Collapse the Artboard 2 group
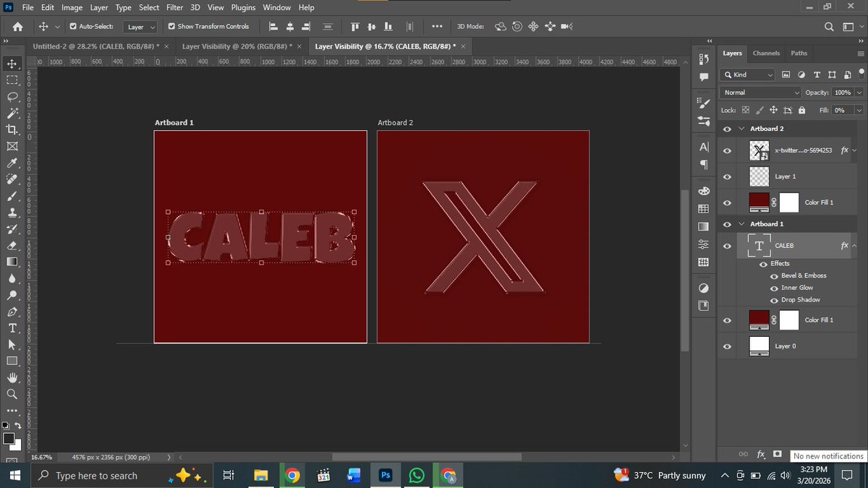The image size is (868, 488). coord(741,129)
